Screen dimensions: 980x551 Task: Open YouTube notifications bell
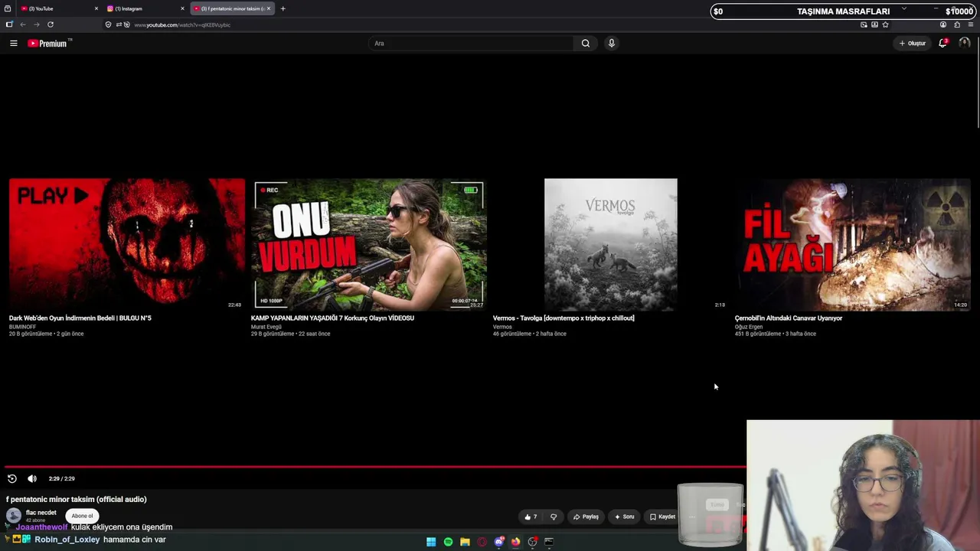943,44
